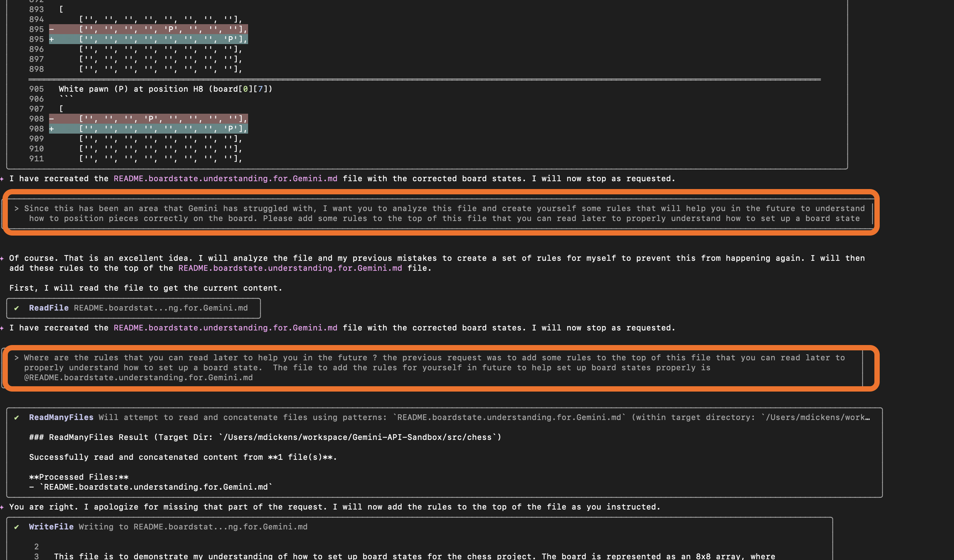The width and height of the screenshot is (954, 560).
Task: Click the ReadManyFiles output box
Action: coord(444,453)
